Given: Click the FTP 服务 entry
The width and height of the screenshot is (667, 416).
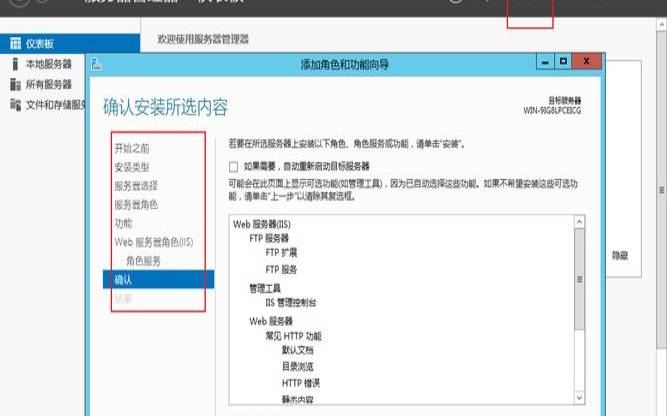Looking at the screenshot, I should point(281,270).
